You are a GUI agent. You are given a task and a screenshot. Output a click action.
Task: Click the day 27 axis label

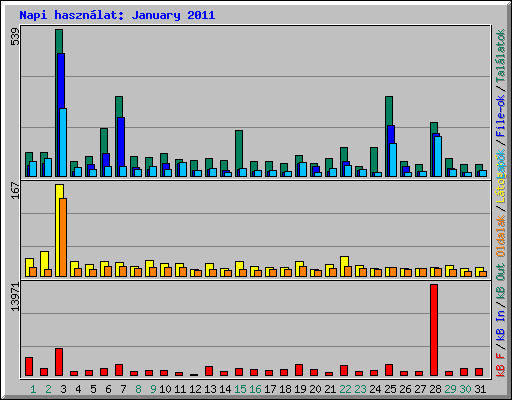click(420, 389)
